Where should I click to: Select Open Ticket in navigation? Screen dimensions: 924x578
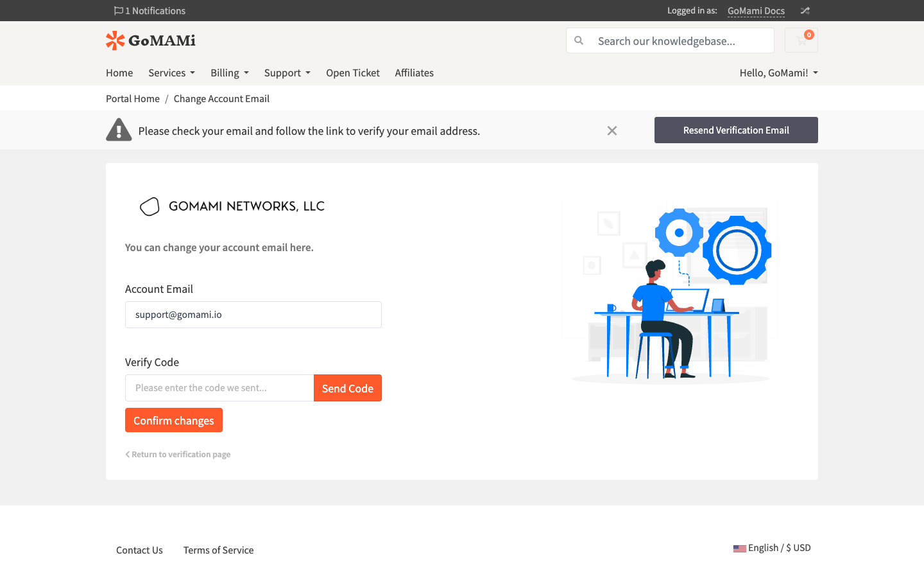353,73
